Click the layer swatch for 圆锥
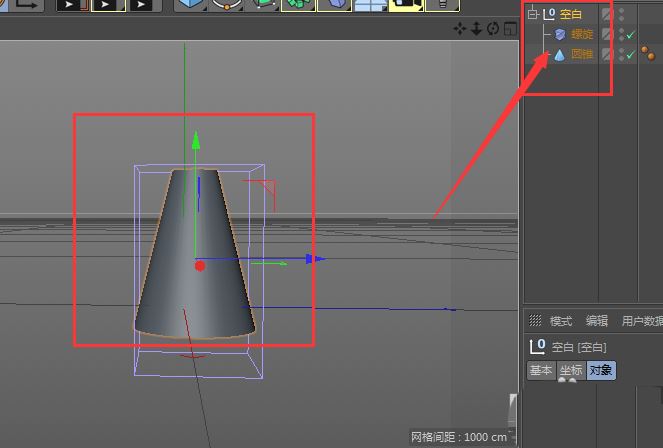Screen dimensions: 663x448 point(607,54)
